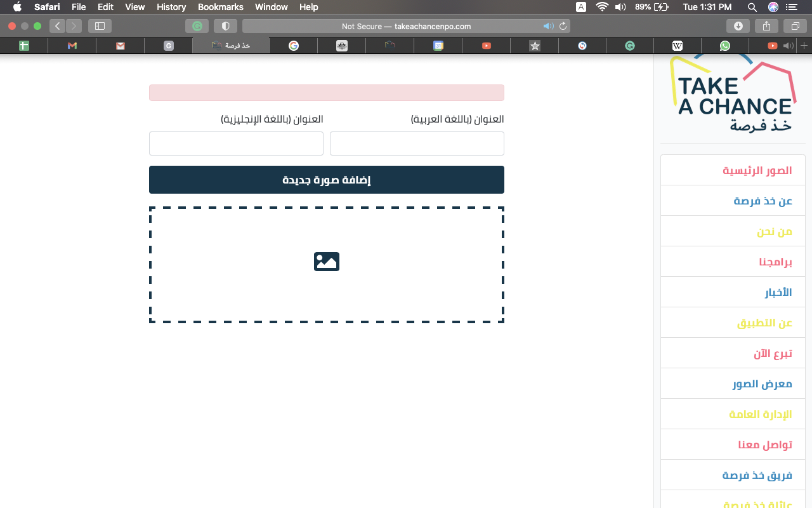Open the معرض الصور sidebar link
The height and width of the screenshot is (508, 812).
point(762,384)
